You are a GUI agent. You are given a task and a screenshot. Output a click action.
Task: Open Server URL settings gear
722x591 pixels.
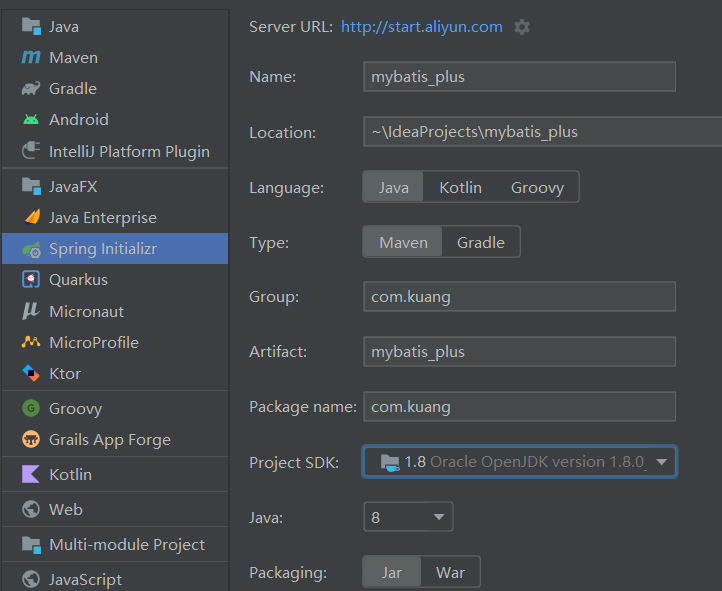tap(522, 27)
